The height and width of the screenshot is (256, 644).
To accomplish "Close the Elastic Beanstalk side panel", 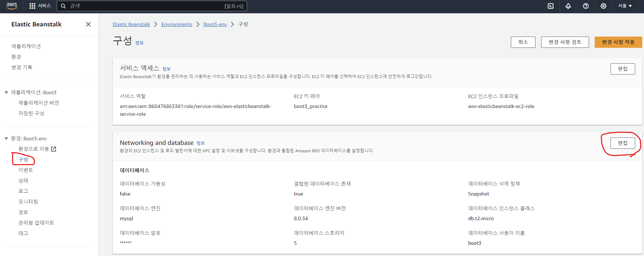I will [88, 24].
